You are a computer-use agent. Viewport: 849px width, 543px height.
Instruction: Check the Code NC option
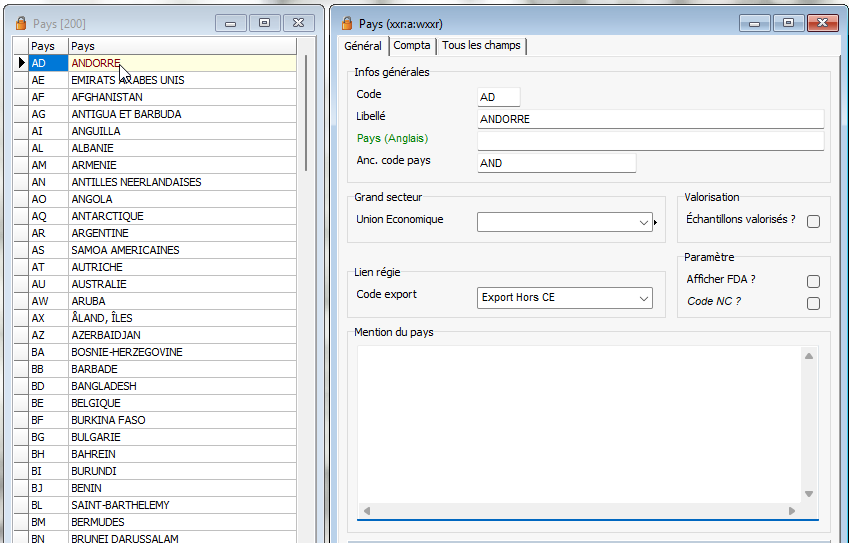point(813,303)
